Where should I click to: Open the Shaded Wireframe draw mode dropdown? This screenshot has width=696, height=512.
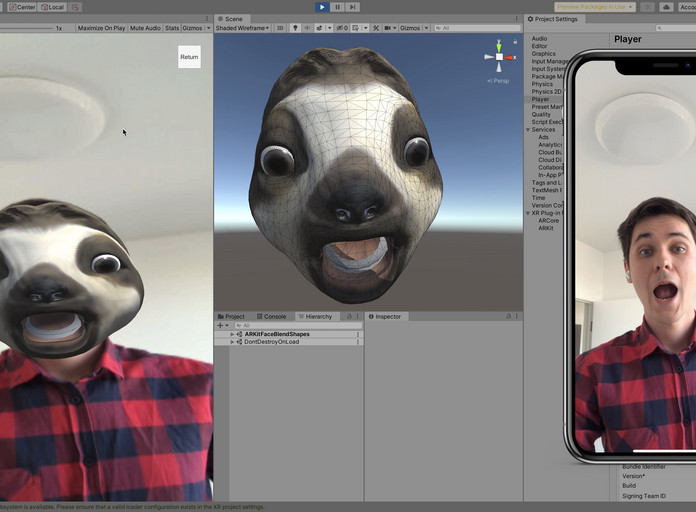[243, 28]
